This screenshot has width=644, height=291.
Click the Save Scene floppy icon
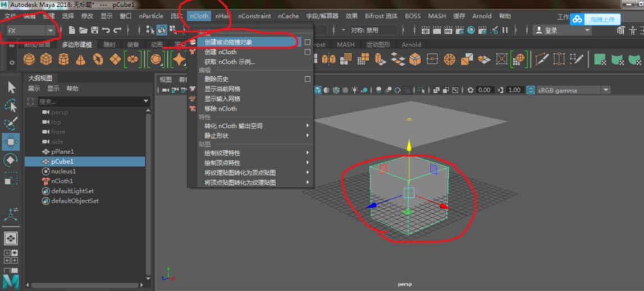[x=94, y=30]
